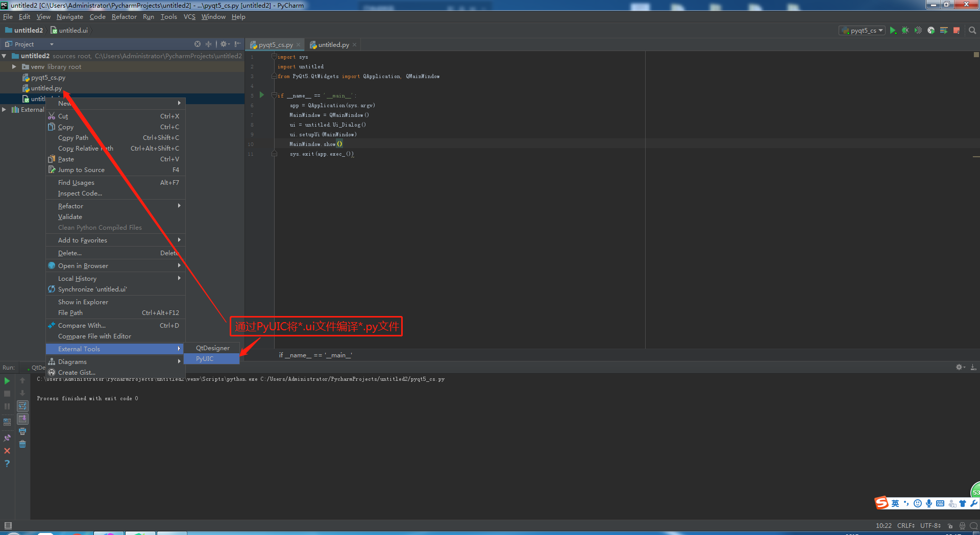Close the Run tab with the red X
Image resolution: width=980 pixels, height=535 pixels.
[x=7, y=451]
